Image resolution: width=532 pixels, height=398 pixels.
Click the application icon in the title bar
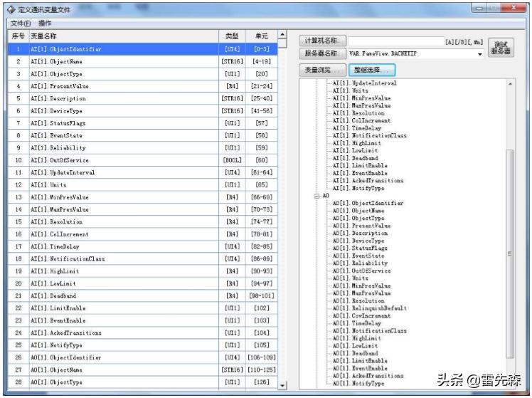pos(11,9)
